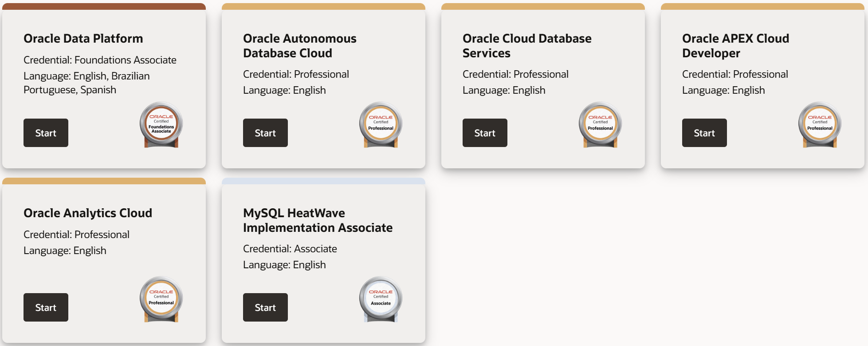Viewport: 868px width, 346px height.
Task: Open the Oracle Cloud Database Services title
Action: coord(527,46)
